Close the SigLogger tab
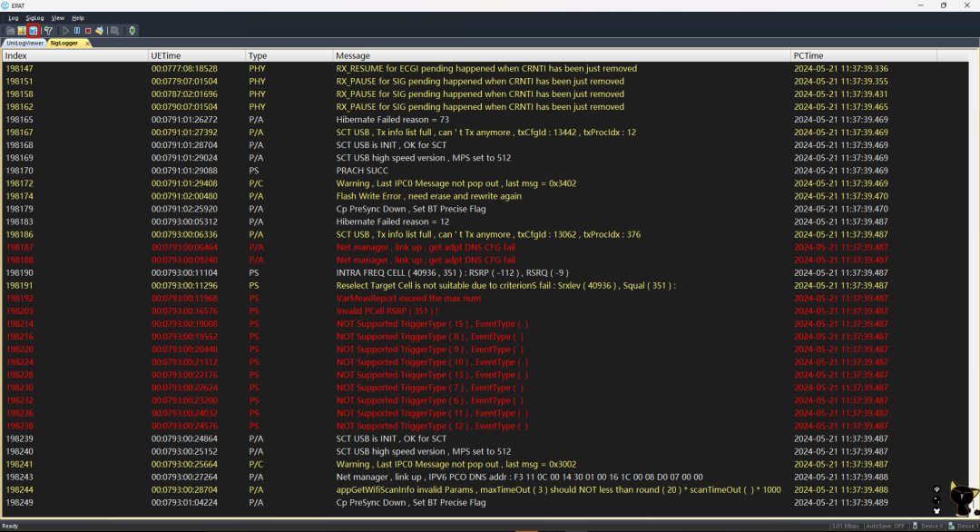The width and height of the screenshot is (980, 532). coord(87,44)
